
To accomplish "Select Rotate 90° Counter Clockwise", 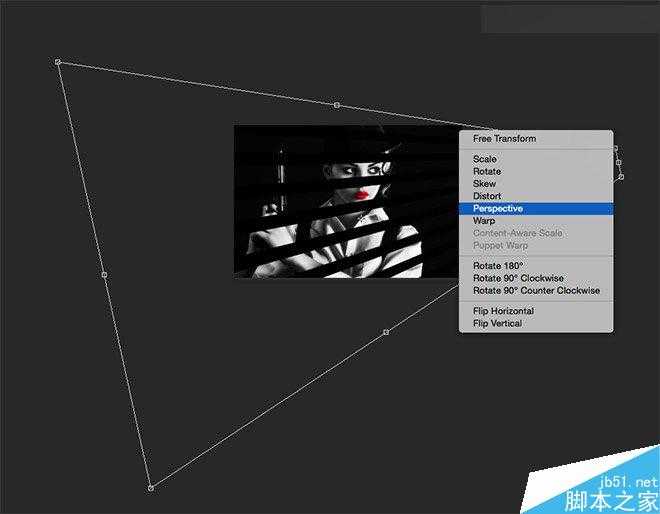I will pos(536,291).
